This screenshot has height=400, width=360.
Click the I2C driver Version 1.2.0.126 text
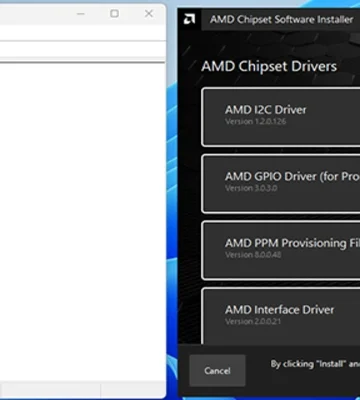coord(256,121)
